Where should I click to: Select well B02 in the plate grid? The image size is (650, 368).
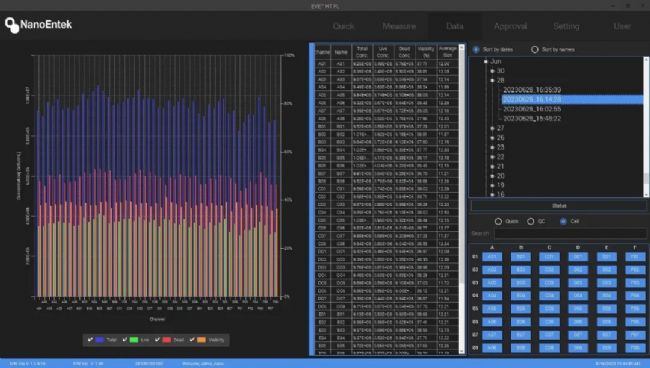pyautogui.click(x=521, y=270)
